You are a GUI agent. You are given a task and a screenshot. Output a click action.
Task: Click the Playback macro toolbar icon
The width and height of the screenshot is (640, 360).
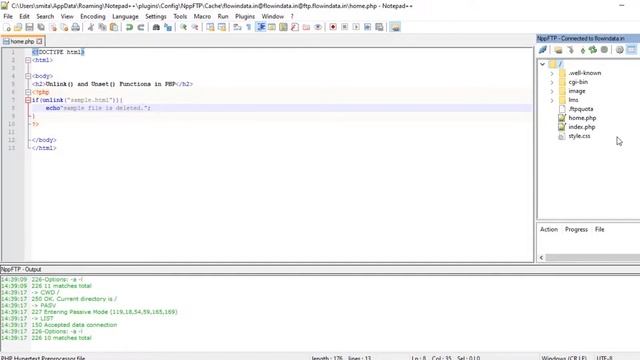point(356,27)
